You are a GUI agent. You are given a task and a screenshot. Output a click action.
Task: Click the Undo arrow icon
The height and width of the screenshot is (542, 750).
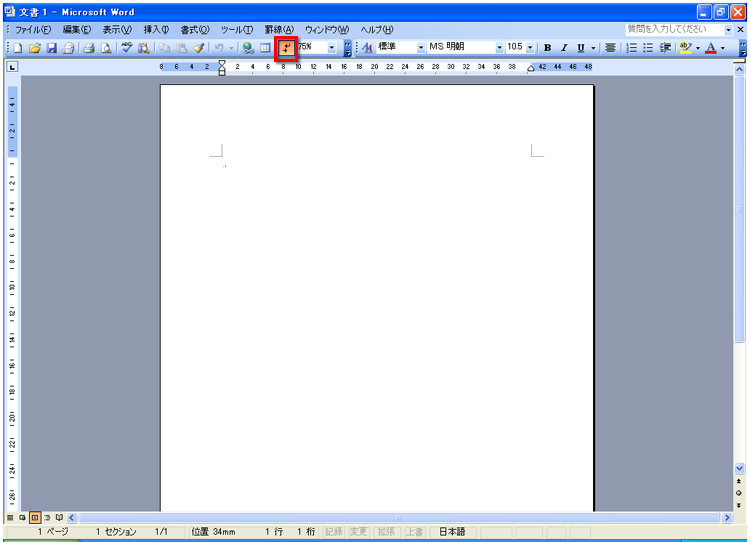point(219,48)
